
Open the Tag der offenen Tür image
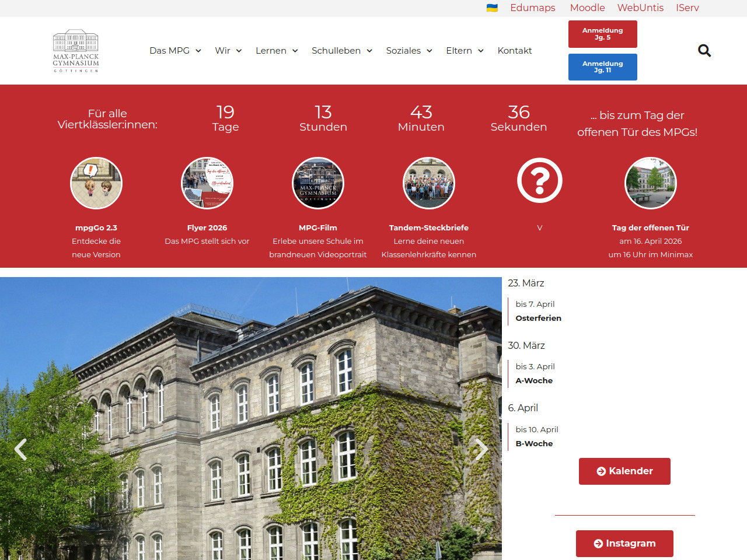651,183
